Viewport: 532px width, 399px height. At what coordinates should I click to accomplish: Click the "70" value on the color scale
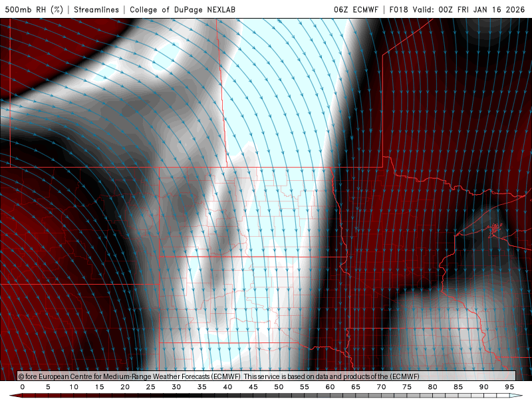381,387
